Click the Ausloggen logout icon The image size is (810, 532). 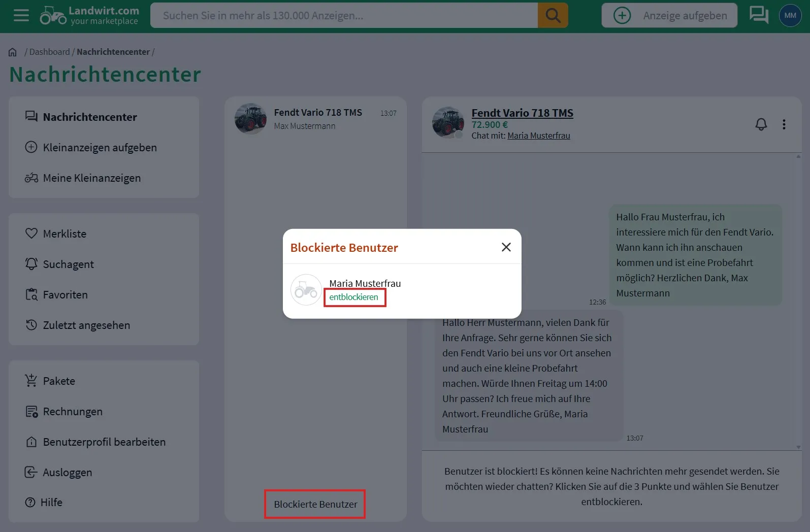pyautogui.click(x=31, y=472)
